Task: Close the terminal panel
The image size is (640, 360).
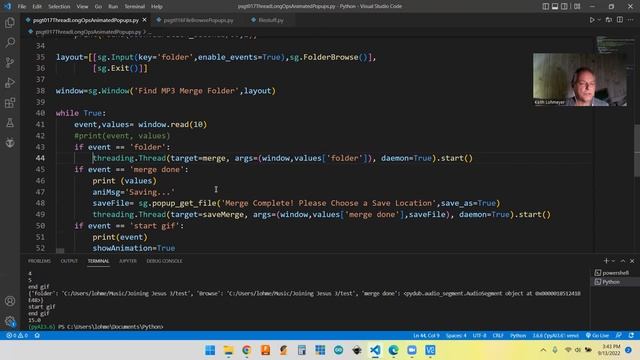Action: pyautogui.click(x=632, y=261)
